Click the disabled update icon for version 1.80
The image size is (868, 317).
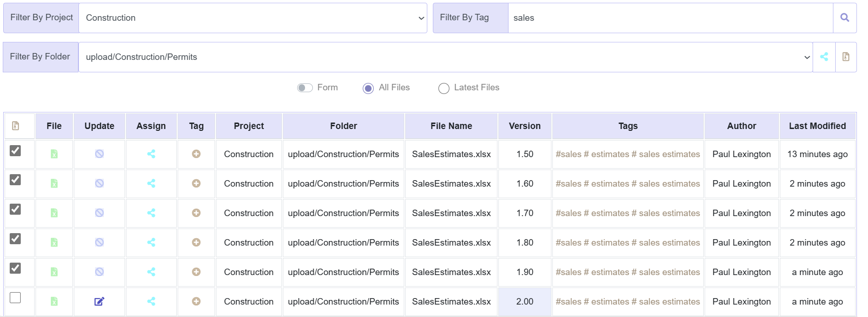(x=99, y=242)
